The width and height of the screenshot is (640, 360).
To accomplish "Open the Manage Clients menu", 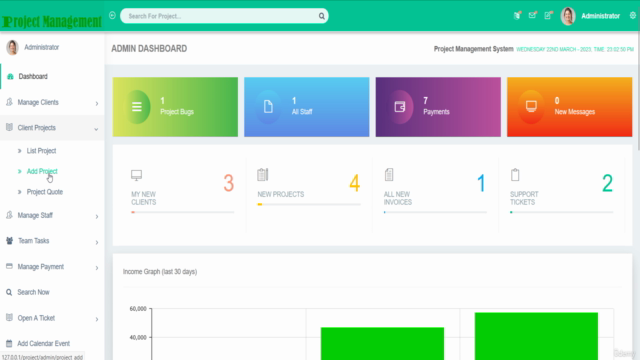I will click(x=52, y=102).
